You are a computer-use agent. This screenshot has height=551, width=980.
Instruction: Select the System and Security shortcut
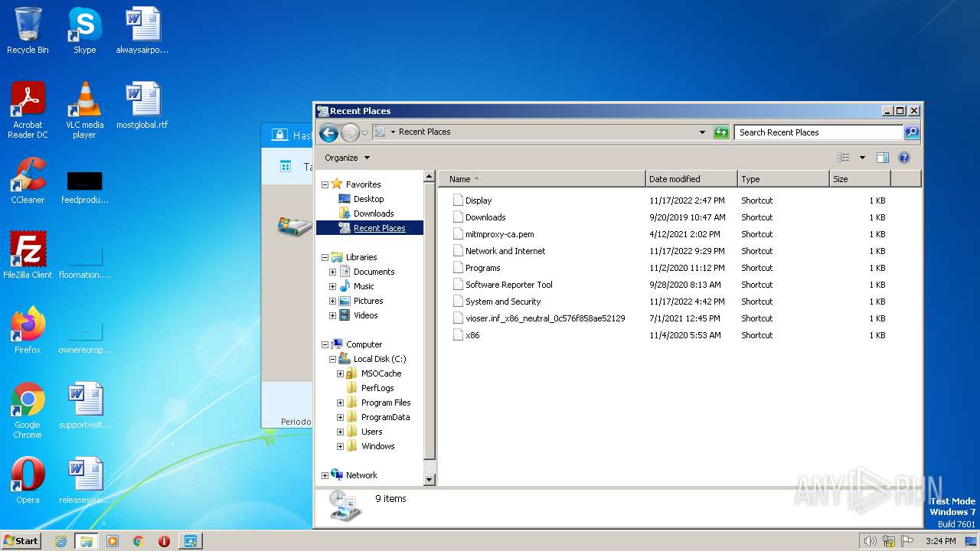tap(668, 302)
